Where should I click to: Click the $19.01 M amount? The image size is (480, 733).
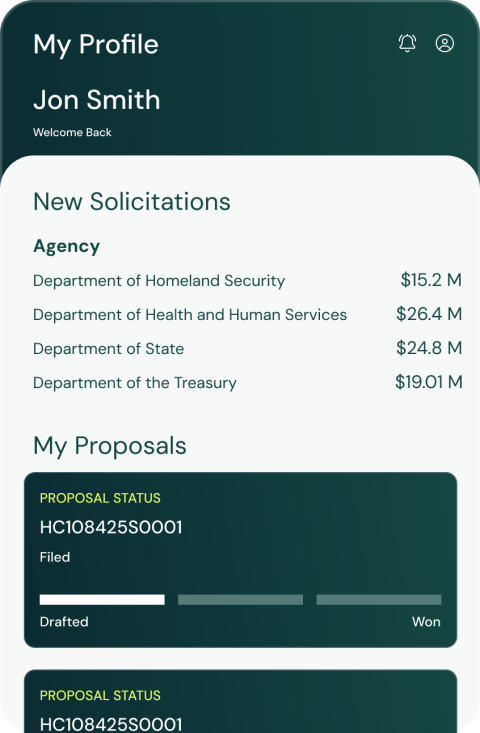[429, 382]
